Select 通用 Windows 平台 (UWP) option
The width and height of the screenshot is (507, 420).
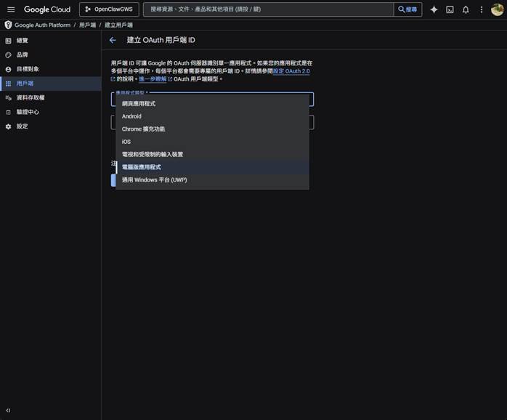(154, 179)
